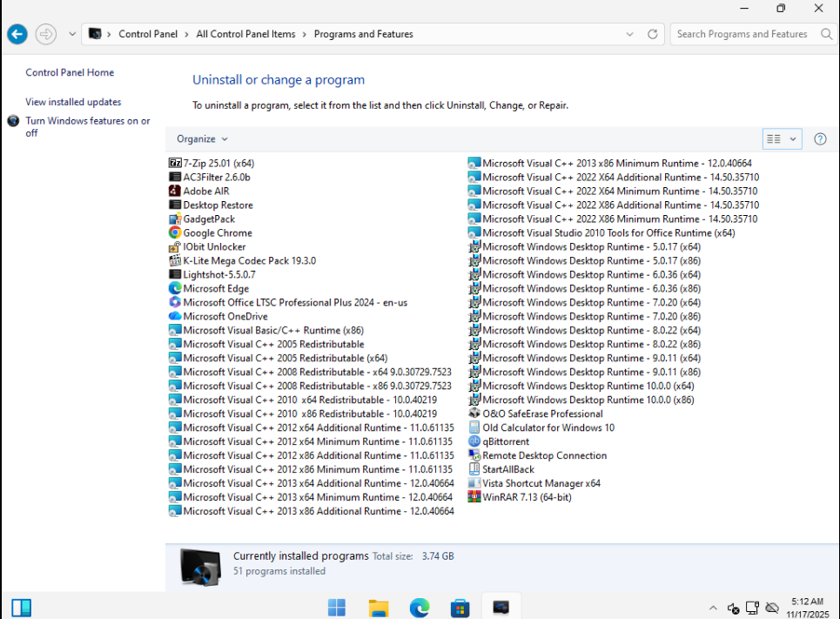
Task: Click the GadgetPack icon
Action: point(175,219)
